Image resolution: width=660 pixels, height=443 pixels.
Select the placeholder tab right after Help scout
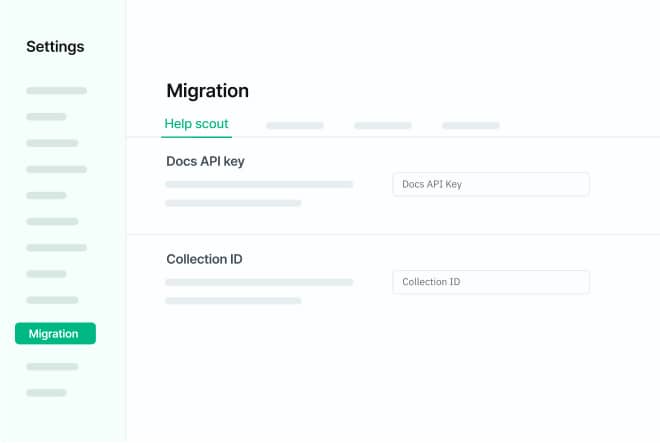click(x=295, y=126)
